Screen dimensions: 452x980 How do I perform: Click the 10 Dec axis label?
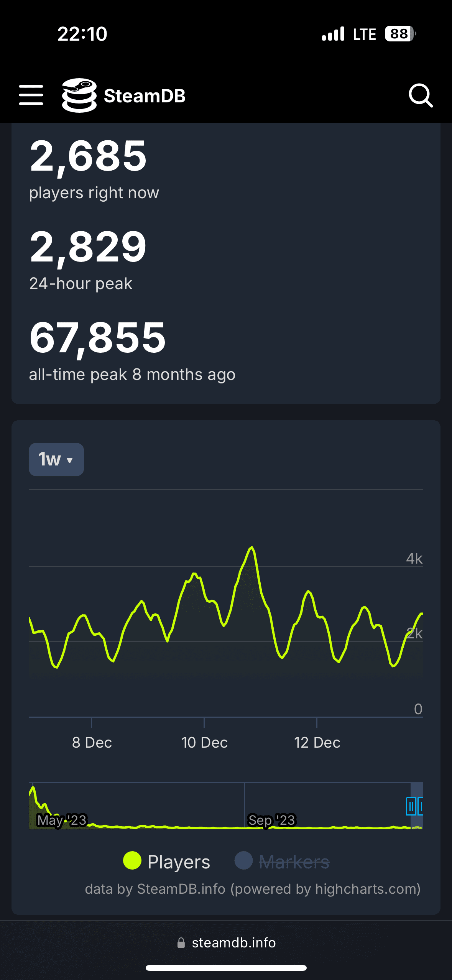click(204, 743)
